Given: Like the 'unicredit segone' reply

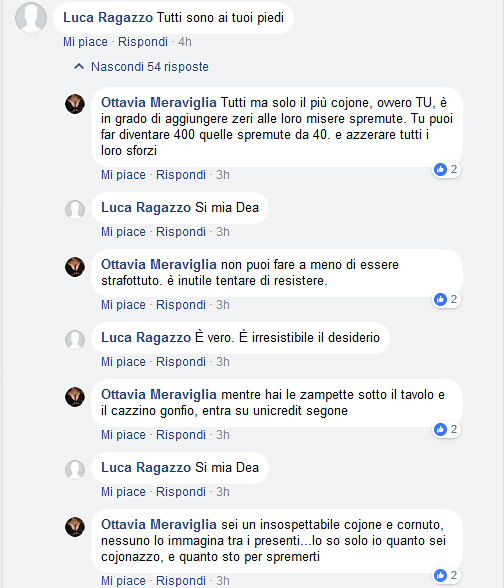Looking at the screenshot, I should click(123, 435).
